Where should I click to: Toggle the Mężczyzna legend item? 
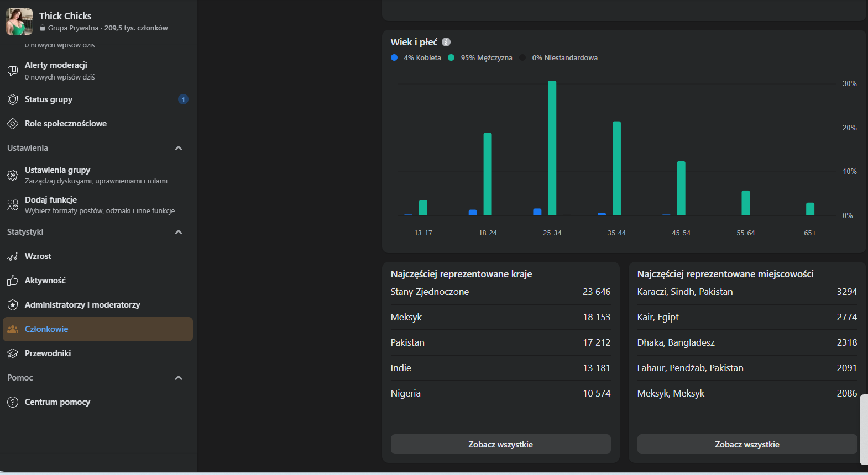(480, 57)
